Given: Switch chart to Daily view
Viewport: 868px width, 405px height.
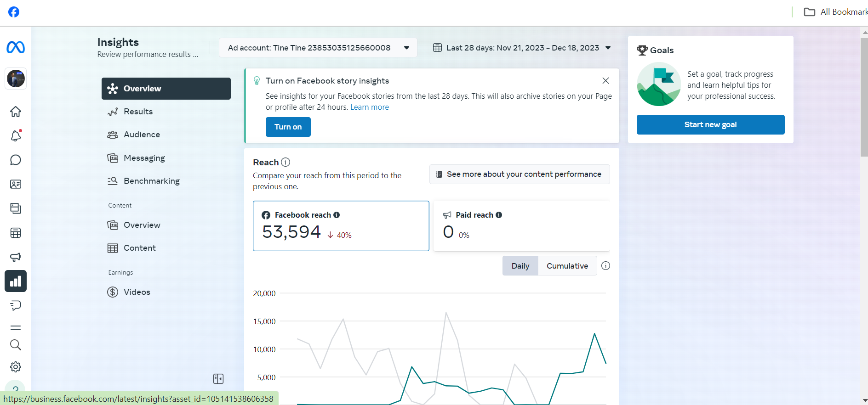Looking at the screenshot, I should click(520, 266).
